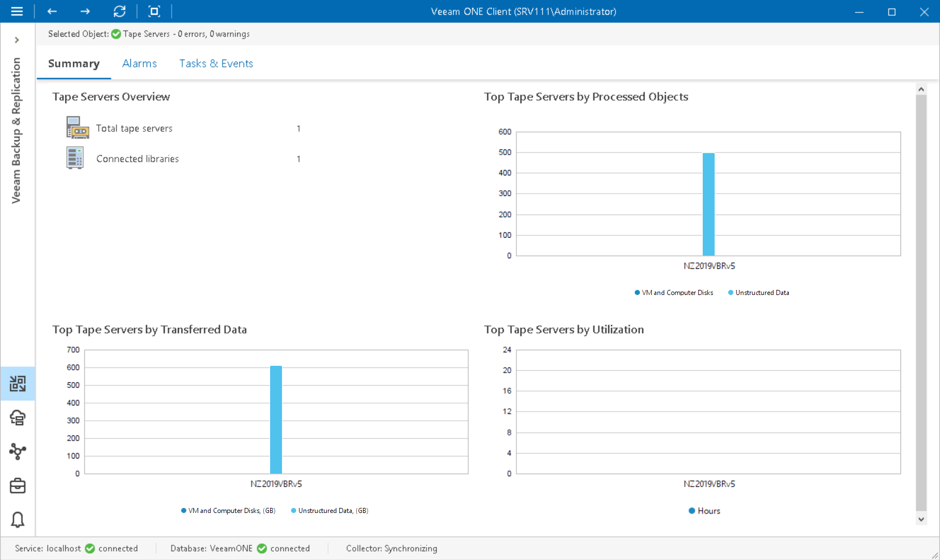Close the Veeam ONE Client window
The width and height of the screenshot is (940, 560).
[x=924, y=11]
